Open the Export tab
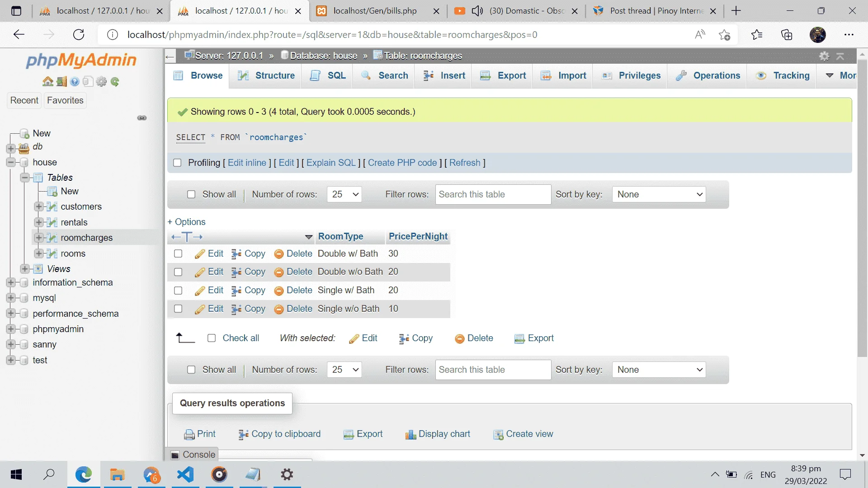The height and width of the screenshot is (488, 868). (x=503, y=75)
